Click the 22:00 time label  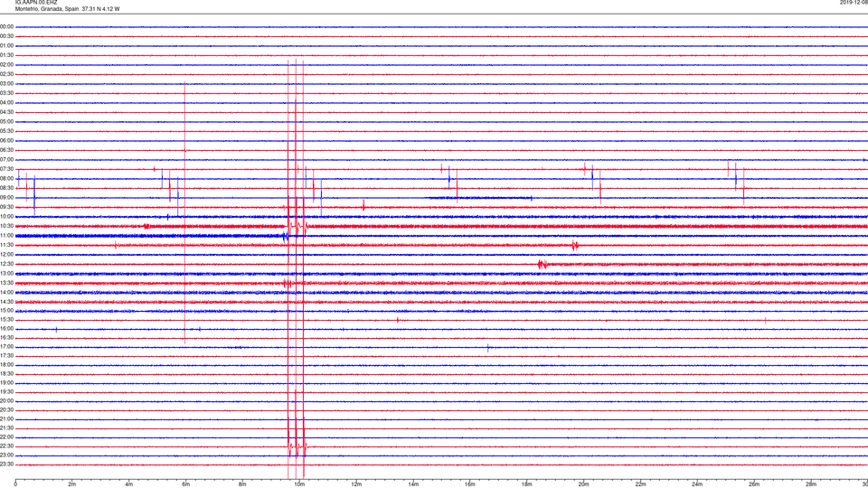pyautogui.click(x=6, y=437)
